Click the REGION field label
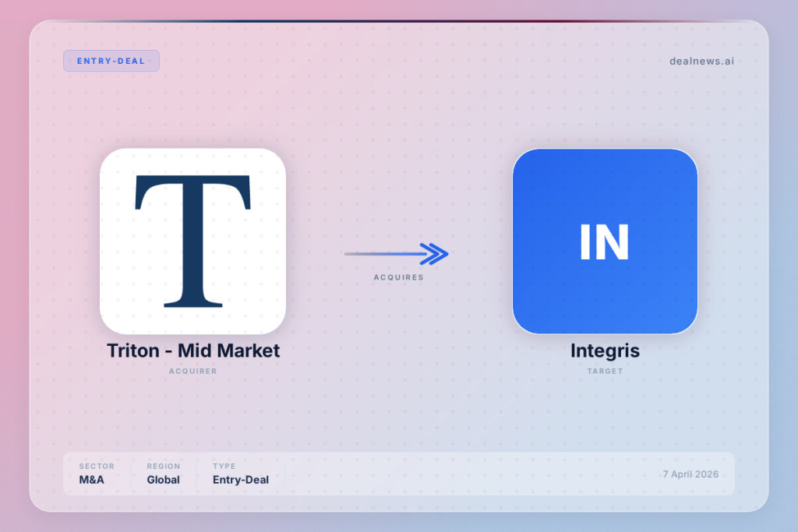 [x=163, y=467]
